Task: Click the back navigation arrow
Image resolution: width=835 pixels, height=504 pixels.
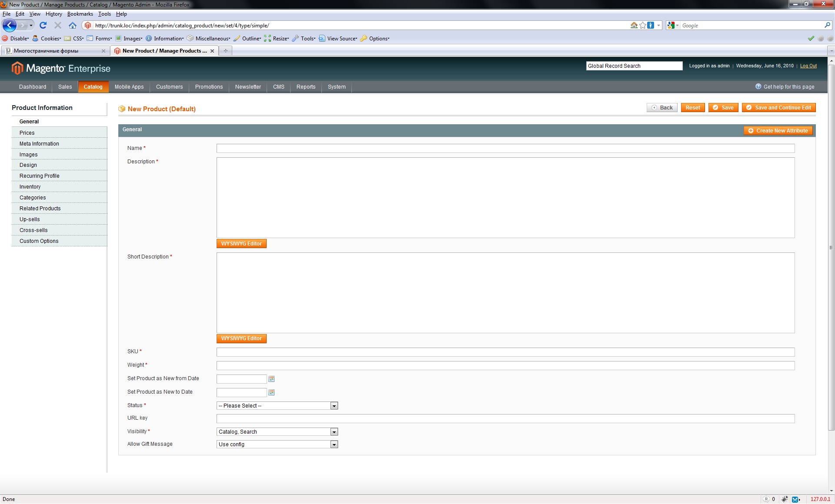Action: pos(10,26)
